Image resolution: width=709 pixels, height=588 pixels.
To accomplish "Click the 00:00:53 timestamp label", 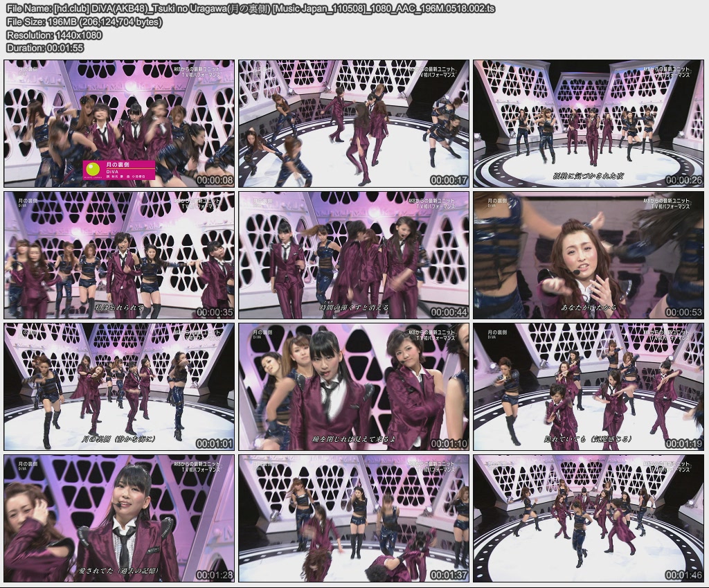I will [x=683, y=312].
